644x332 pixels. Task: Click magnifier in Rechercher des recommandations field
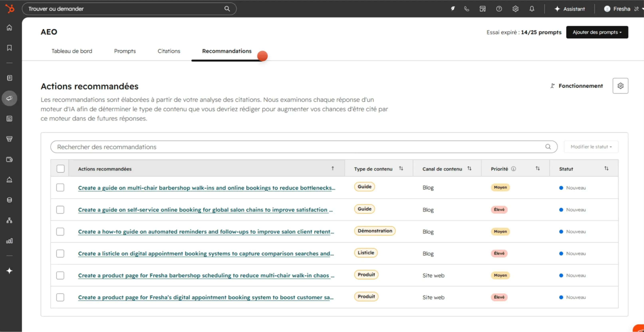pos(548,147)
